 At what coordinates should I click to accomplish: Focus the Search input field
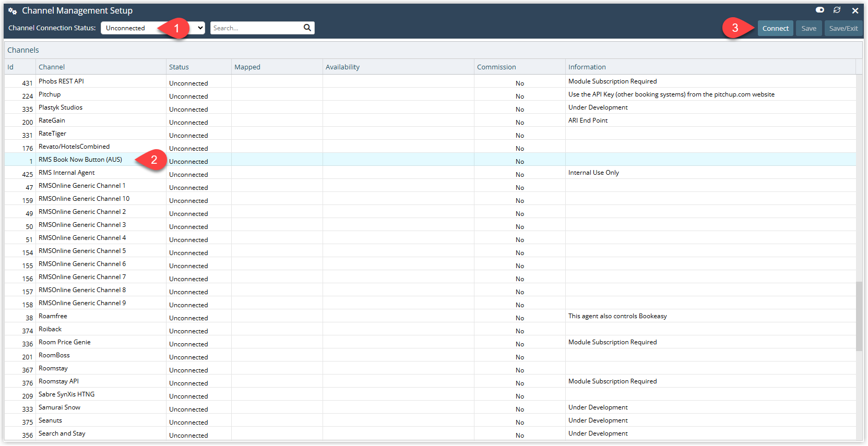point(256,28)
